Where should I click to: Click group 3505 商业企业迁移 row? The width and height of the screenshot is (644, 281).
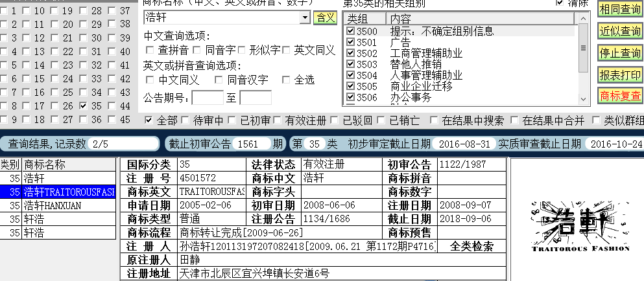461,86
